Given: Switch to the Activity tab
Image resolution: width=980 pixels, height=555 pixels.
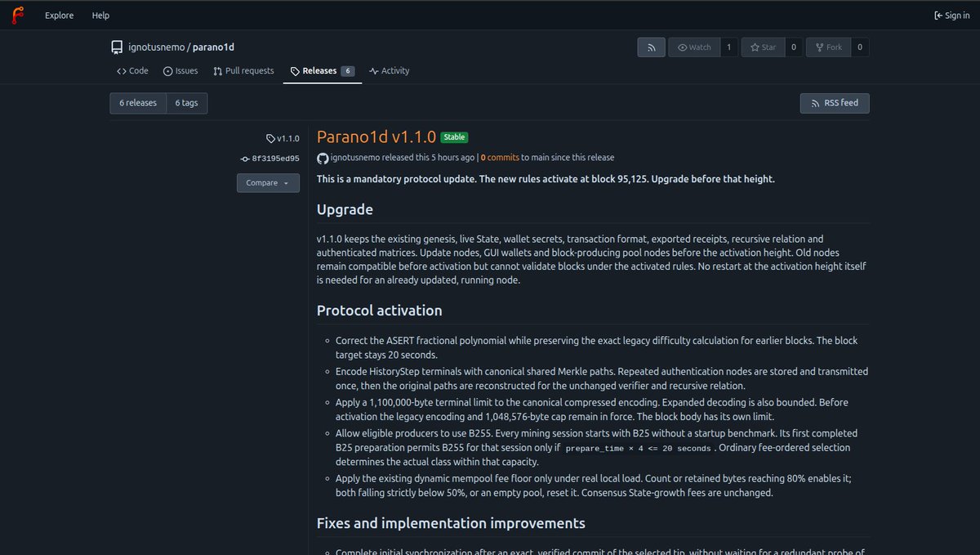Looking at the screenshot, I should pyautogui.click(x=389, y=71).
